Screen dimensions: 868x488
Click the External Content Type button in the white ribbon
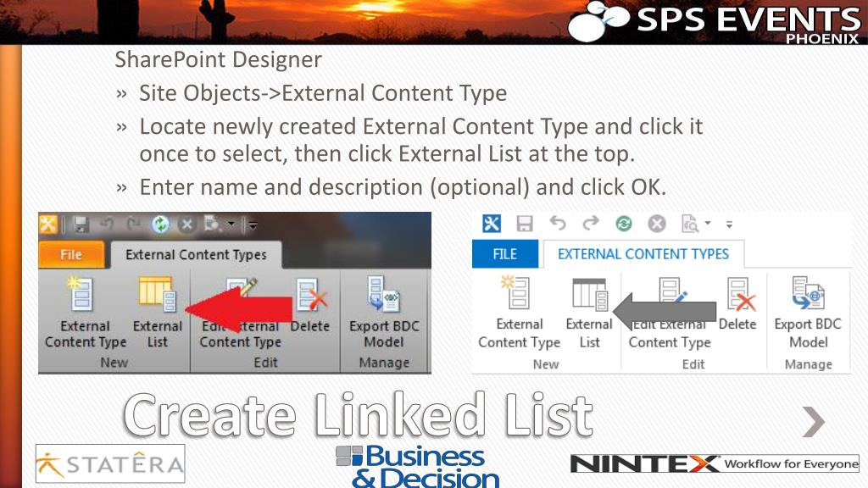520,313
